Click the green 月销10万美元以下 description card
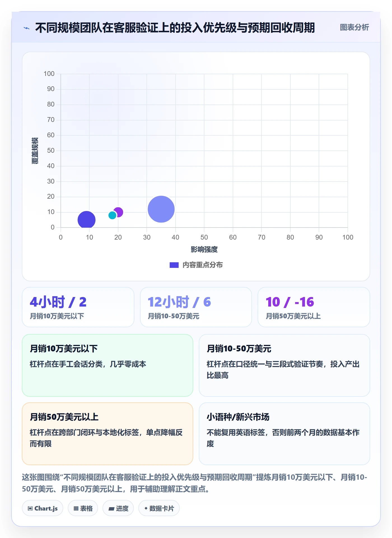 click(x=108, y=365)
